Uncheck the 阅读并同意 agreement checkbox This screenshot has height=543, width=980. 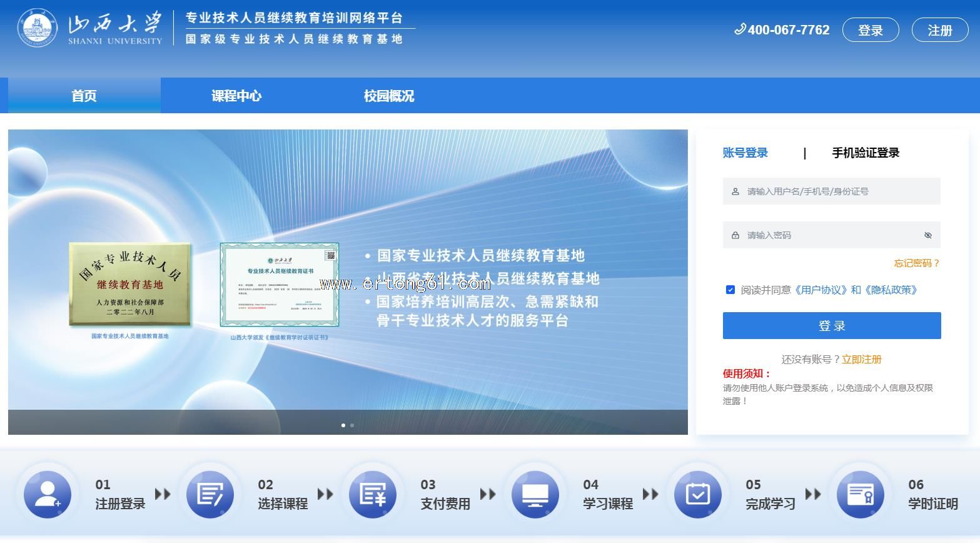(x=730, y=290)
